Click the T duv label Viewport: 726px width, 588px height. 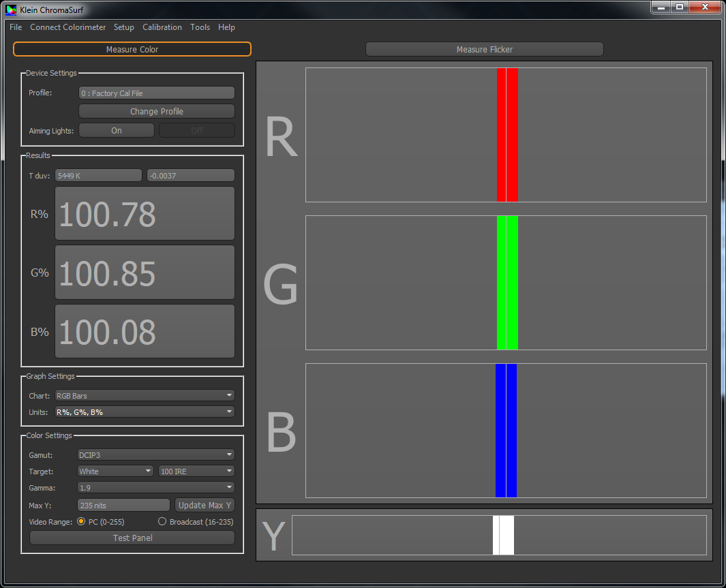point(40,176)
